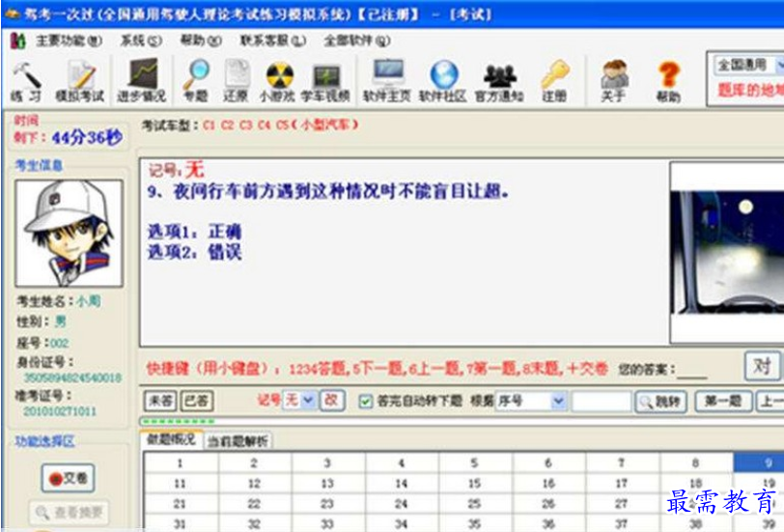This screenshot has height=532, width=784.
Task: Select question 12 in the grid
Action: 255,484
